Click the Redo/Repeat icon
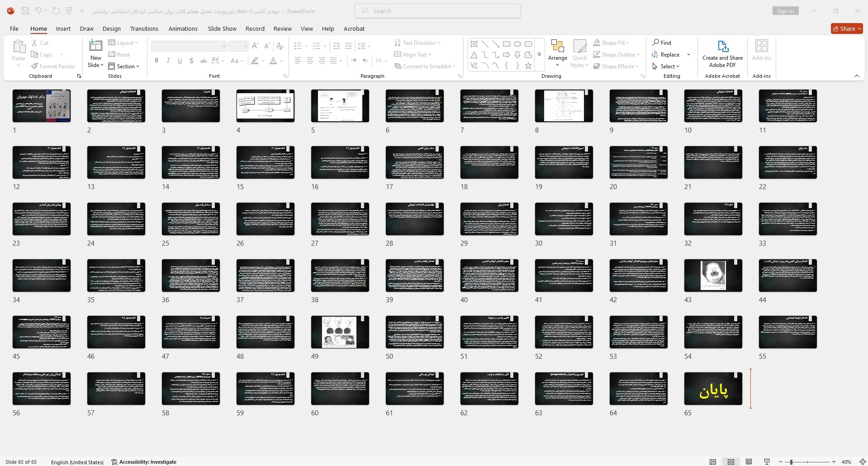Viewport: 868px width, 466px height. point(56,11)
